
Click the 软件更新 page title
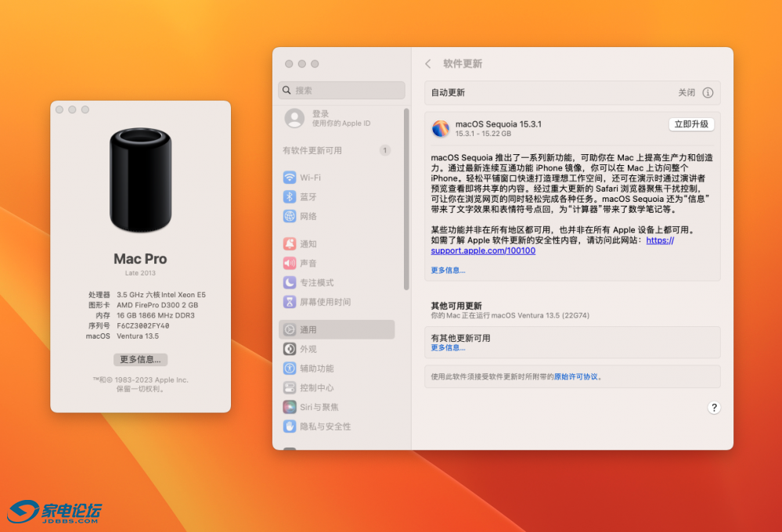coord(463,64)
